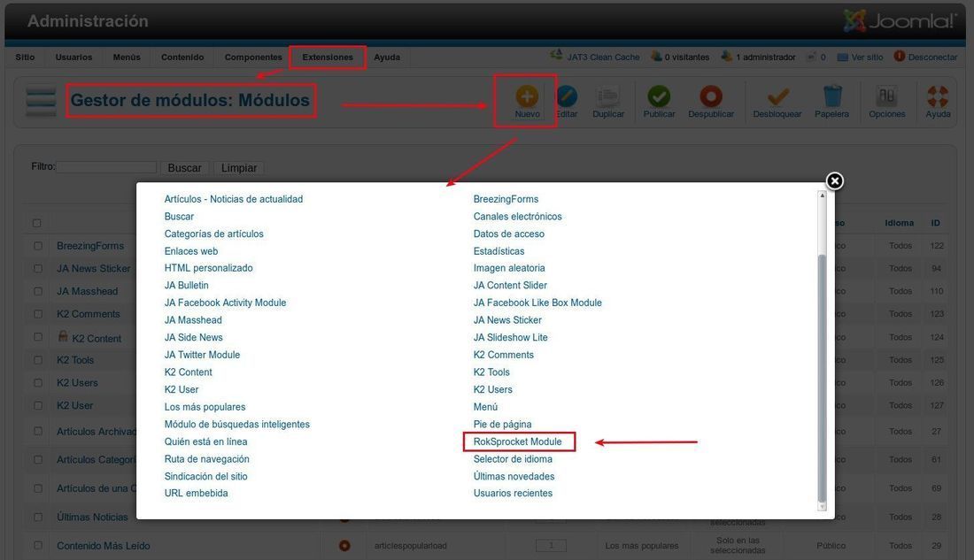Open the Ayuda menu in menu bar

coord(387,58)
